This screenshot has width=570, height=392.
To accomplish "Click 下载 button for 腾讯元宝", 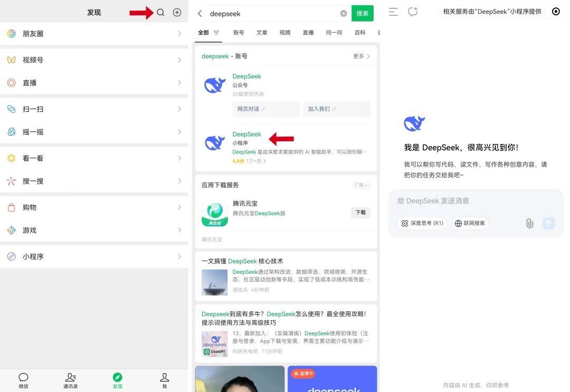I will 360,213.
